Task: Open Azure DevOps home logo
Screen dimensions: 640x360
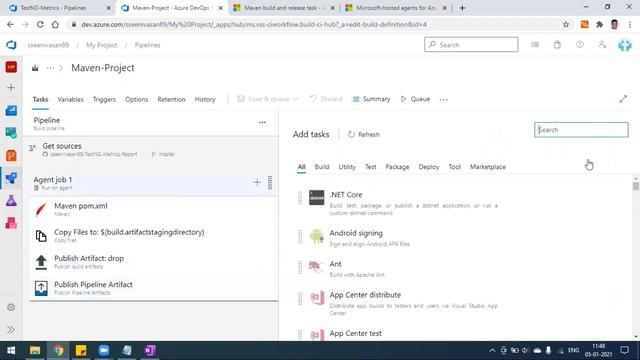Action: (x=11, y=45)
